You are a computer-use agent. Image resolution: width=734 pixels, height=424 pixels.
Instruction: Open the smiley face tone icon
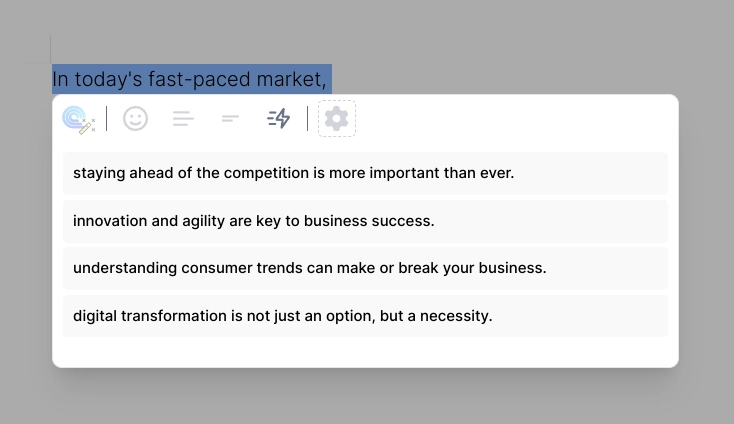click(135, 118)
